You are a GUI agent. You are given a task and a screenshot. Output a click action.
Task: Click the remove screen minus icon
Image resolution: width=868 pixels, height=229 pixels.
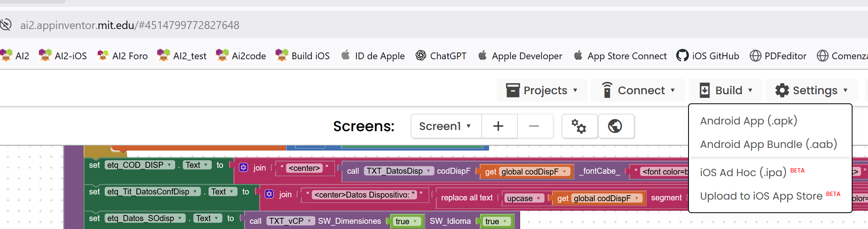point(534,126)
